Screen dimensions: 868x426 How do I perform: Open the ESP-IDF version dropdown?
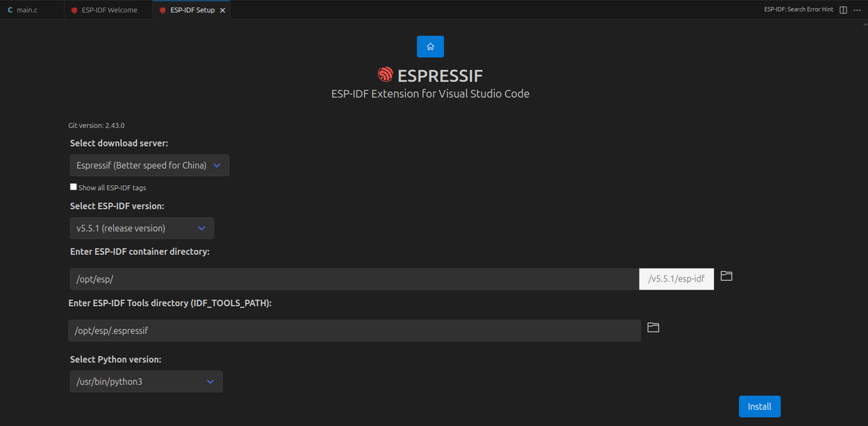click(x=141, y=228)
